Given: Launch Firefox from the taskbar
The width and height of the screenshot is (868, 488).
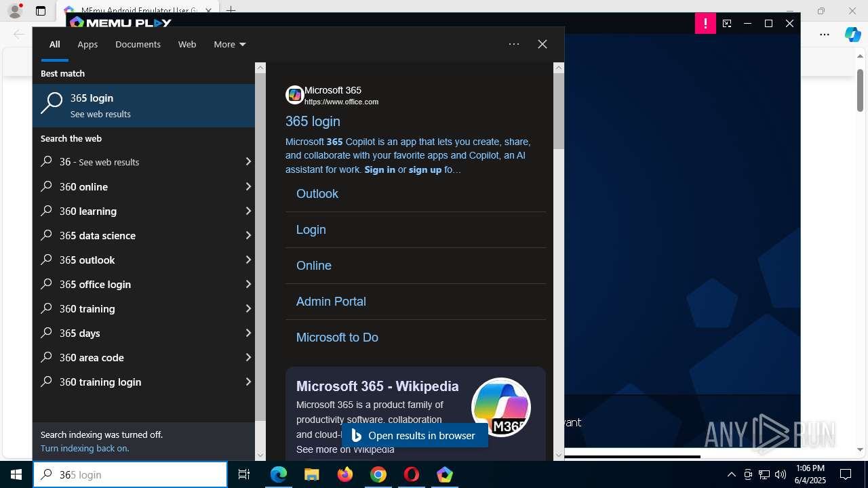Looking at the screenshot, I should 345,474.
